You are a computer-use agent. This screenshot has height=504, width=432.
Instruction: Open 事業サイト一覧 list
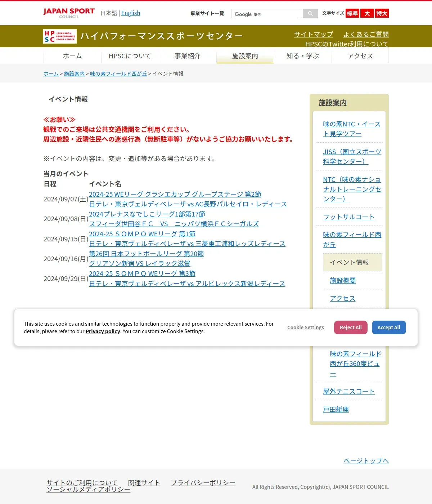point(207,13)
